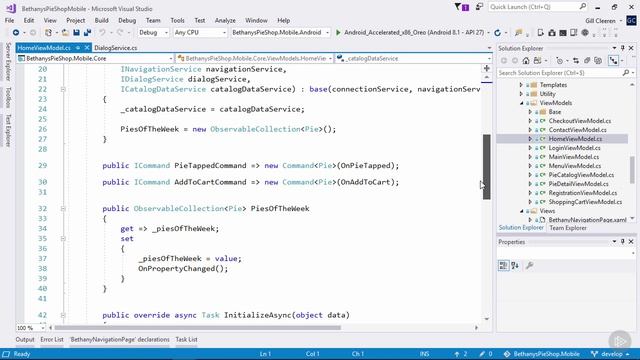The width and height of the screenshot is (640, 360).
Task: Click the Property Pages wrench icon
Action: 529,266
